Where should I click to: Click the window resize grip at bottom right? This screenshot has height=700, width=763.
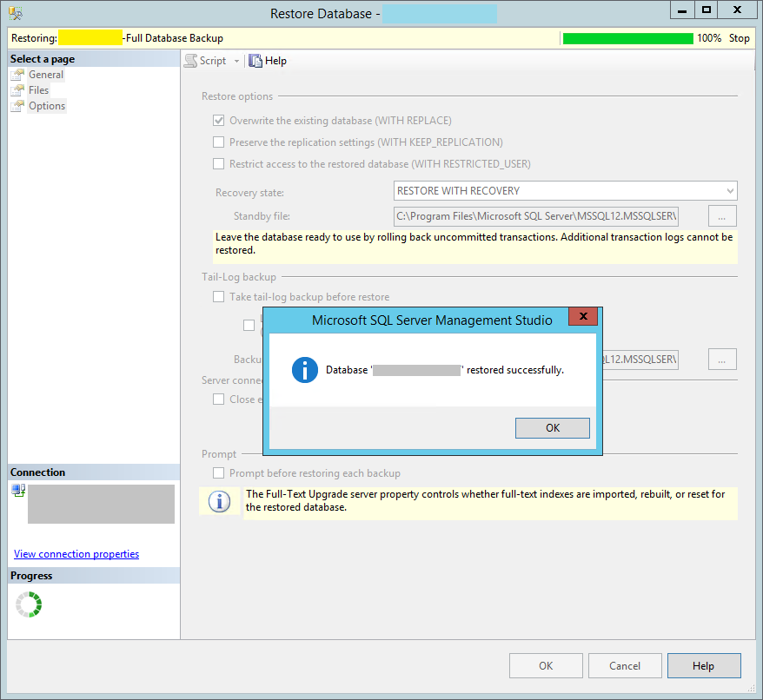pyautogui.click(x=752, y=688)
